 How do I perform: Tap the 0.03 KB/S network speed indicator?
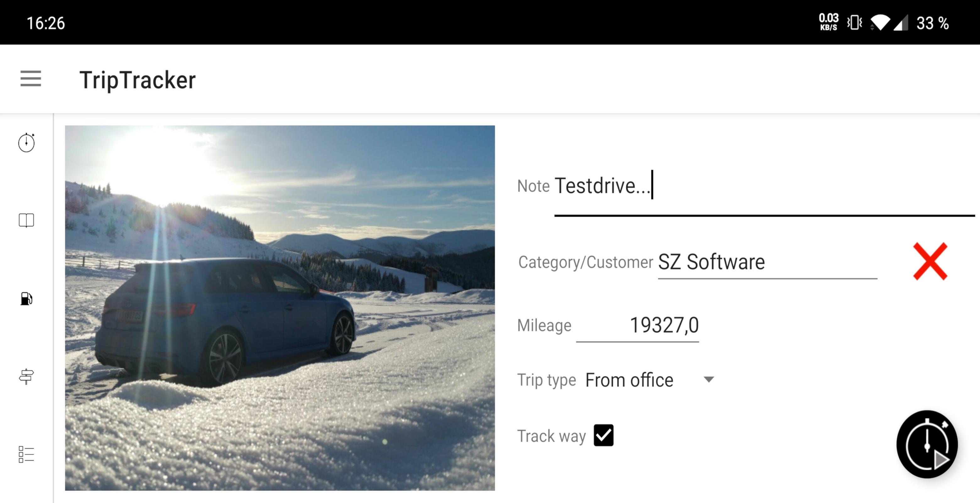point(829,22)
